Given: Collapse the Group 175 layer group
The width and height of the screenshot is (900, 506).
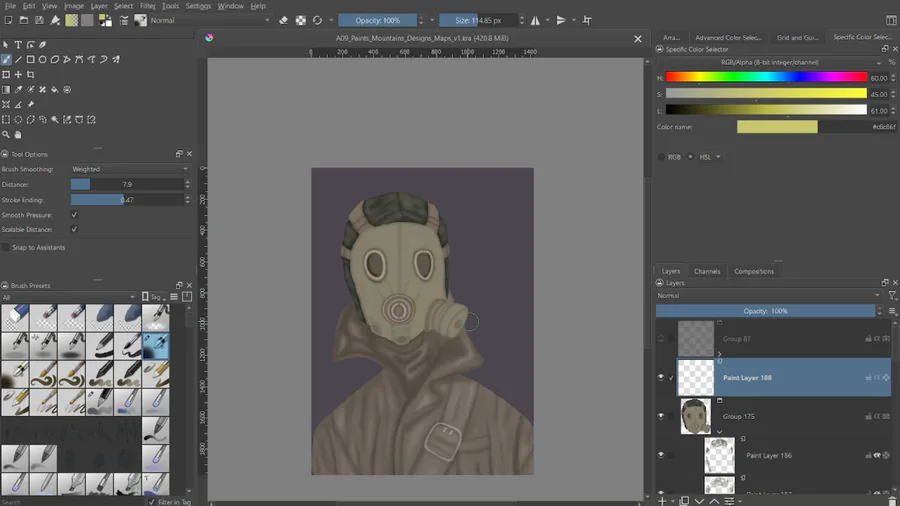Looking at the screenshot, I should [x=719, y=432].
